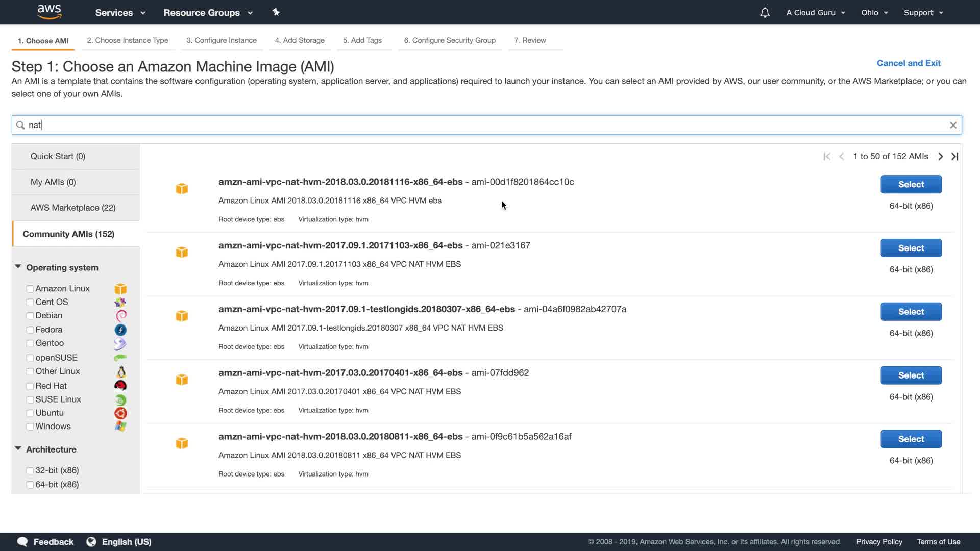Image resolution: width=980 pixels, height=551 pixels.
Task: Check the Ubuntu operating system filter
Action: click(x=30, y=413)
